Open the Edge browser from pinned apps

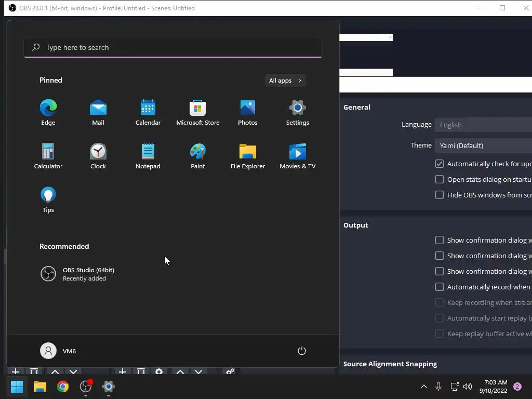pyautogui.click(x=48, y=112)
